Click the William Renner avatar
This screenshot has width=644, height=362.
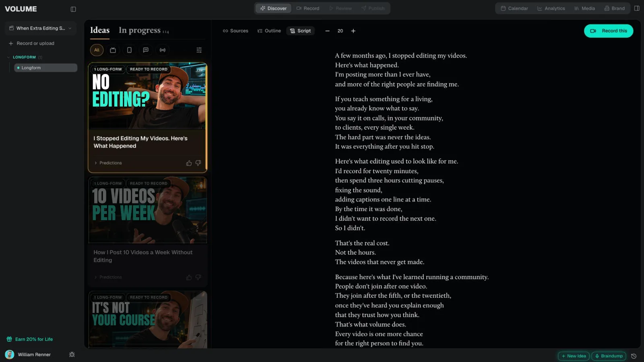(10, 354)
